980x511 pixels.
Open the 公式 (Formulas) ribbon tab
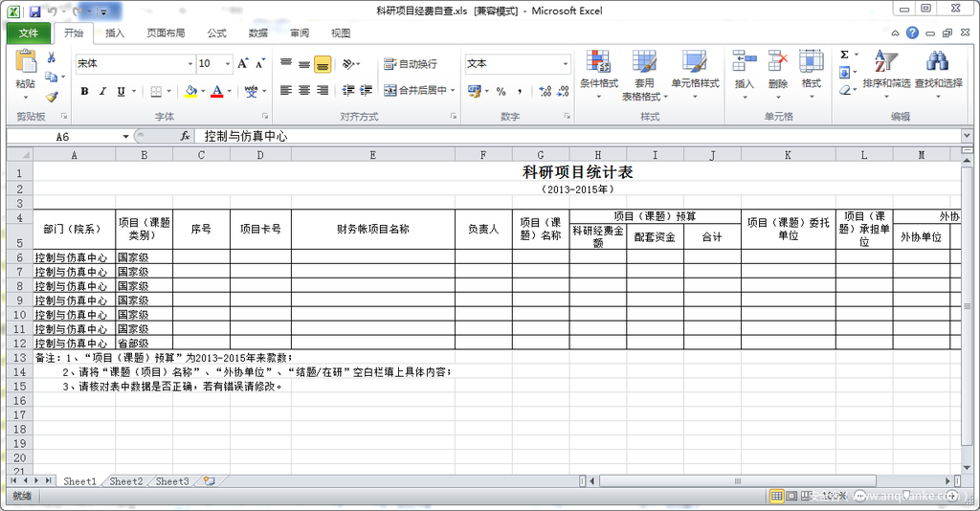coord(216,33)
